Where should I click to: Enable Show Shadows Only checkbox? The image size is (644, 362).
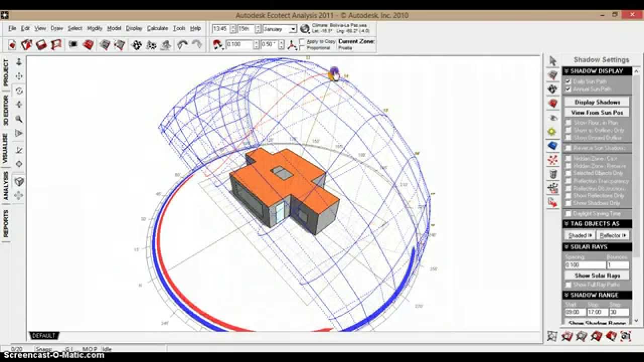pos(568,203)
